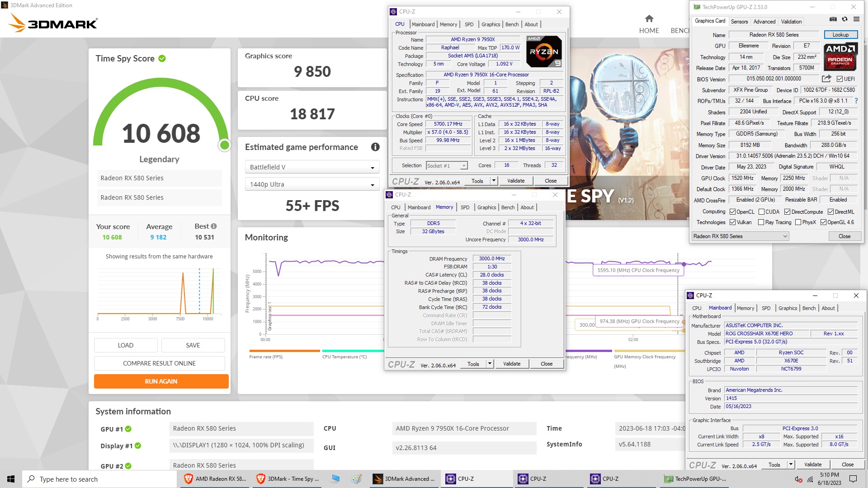Expand Tools arrow in CPU-Z Memory window
Viewport: 868px width, 488px height.
point(490,364)
